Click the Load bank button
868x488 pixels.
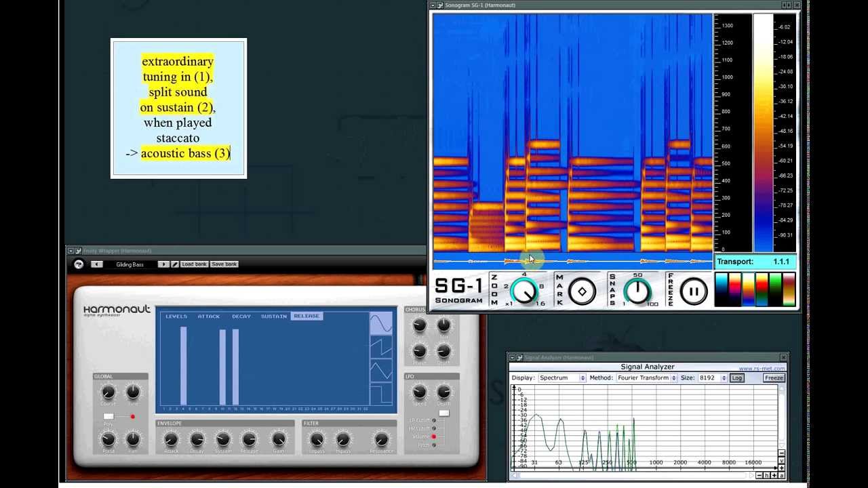194,264
